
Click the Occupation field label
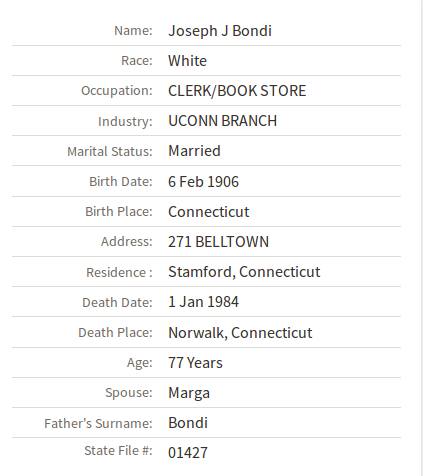(117, 91)
